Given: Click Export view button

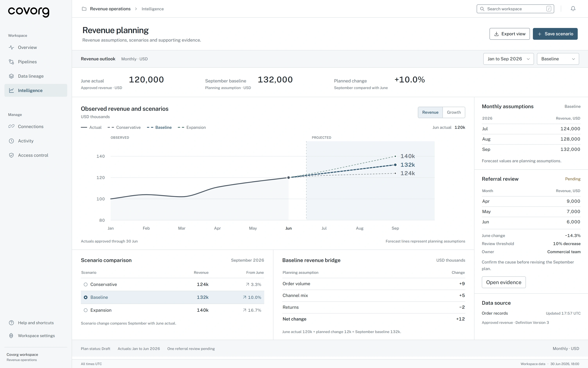Looking at the screenshot, I should (510, 34).
